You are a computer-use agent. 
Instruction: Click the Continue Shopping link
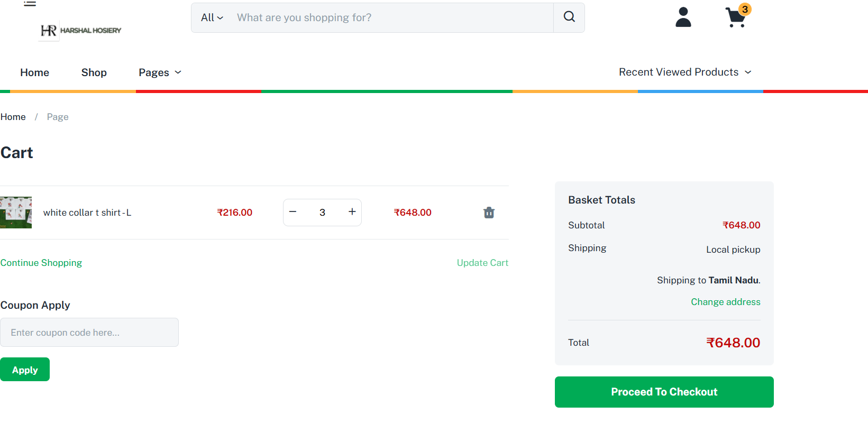pyautogui.click(x=41, y=263)
